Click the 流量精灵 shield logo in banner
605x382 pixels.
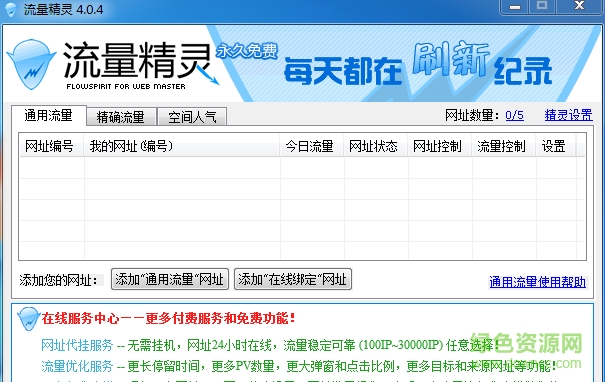pyautogui.click(x=31, y=64)
